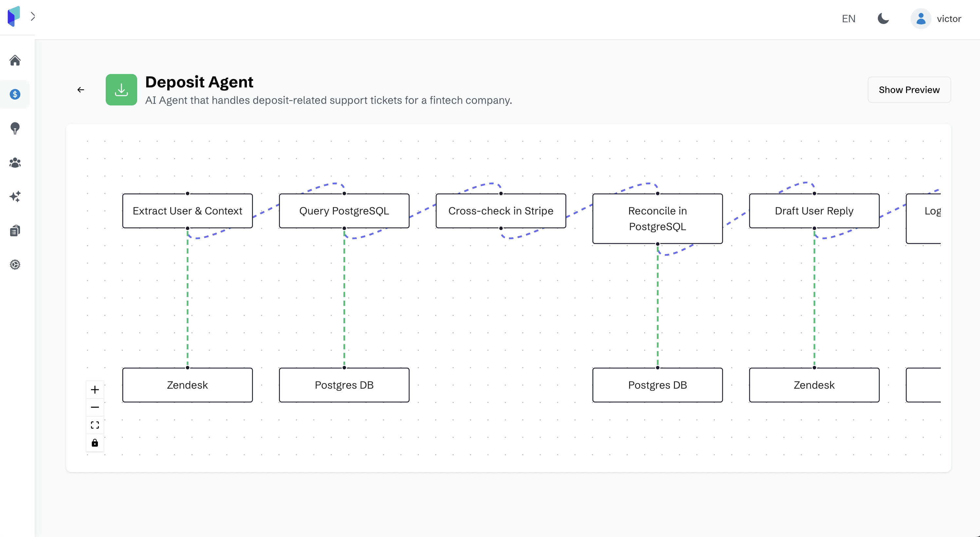This screenshot has height=537, width=980.
Task: Switch language using the EN selector
Action: pos(848,19)
